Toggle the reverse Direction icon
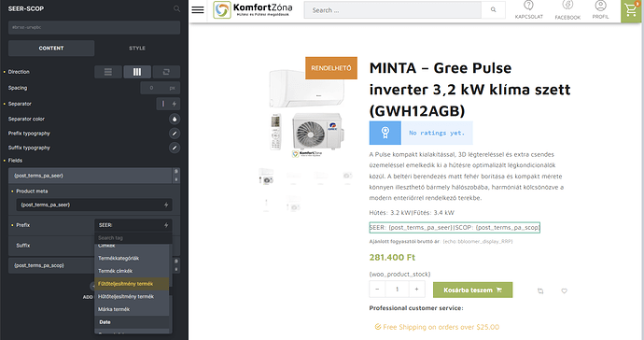Screen dimensions: 644x340 pyautogui.click(x=166, y=72)
